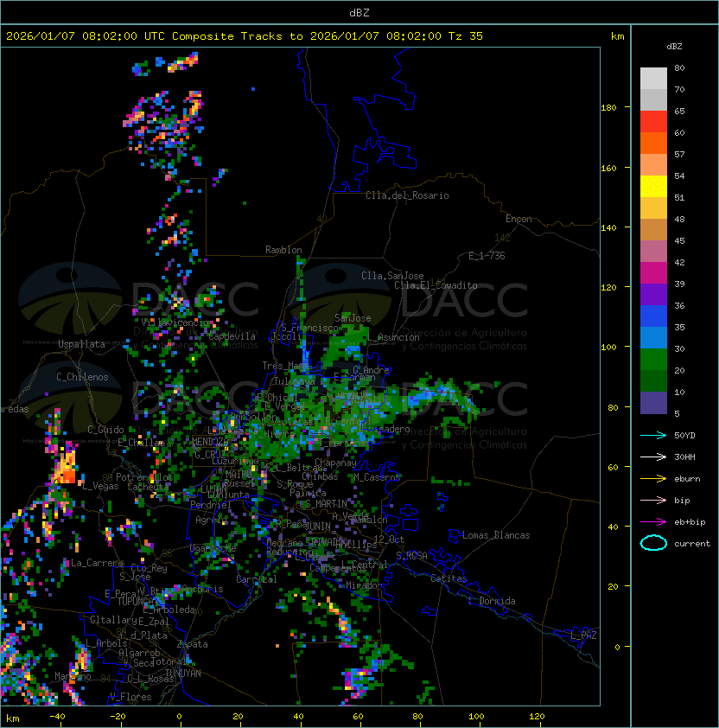The width and height of the screenshot is (719, 728).
Task: Select the royal blue 36-35 dBZ swatch
Action: [653, 316]
